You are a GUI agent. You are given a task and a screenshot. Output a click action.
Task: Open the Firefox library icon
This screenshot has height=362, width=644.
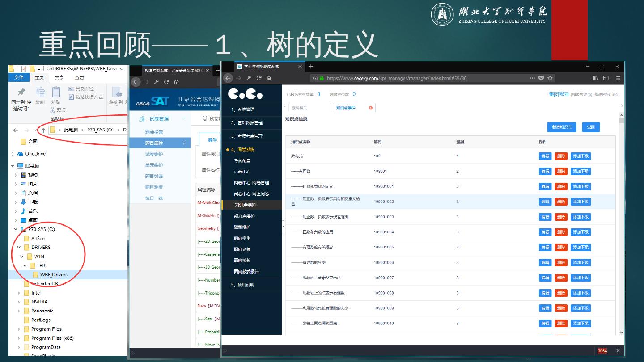[x=596, y=78]
